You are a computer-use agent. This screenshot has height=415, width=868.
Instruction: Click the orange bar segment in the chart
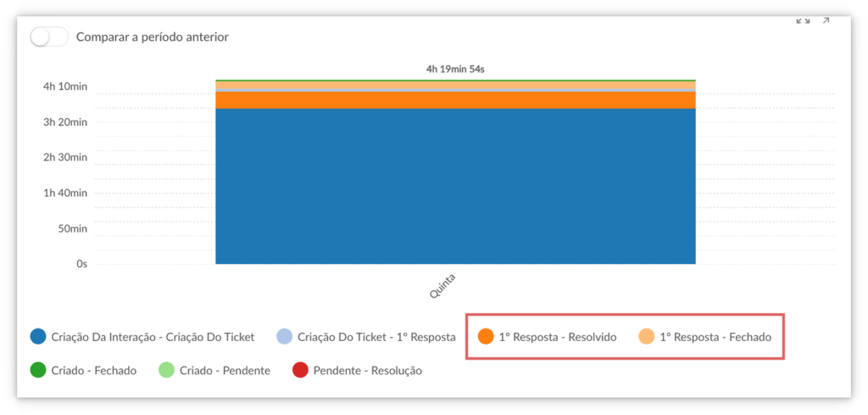coord(455,100)
